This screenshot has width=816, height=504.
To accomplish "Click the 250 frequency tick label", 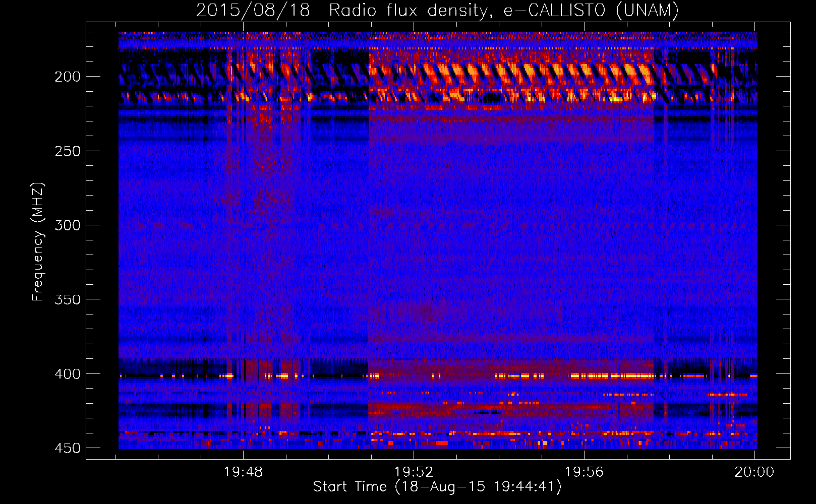I will point(68,151).
